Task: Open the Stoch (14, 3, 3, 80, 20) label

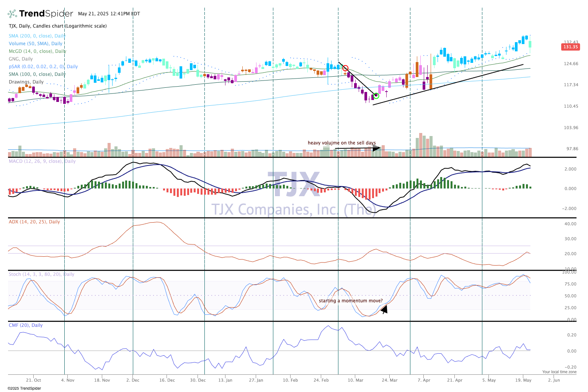Action: [x=41, y=274]
